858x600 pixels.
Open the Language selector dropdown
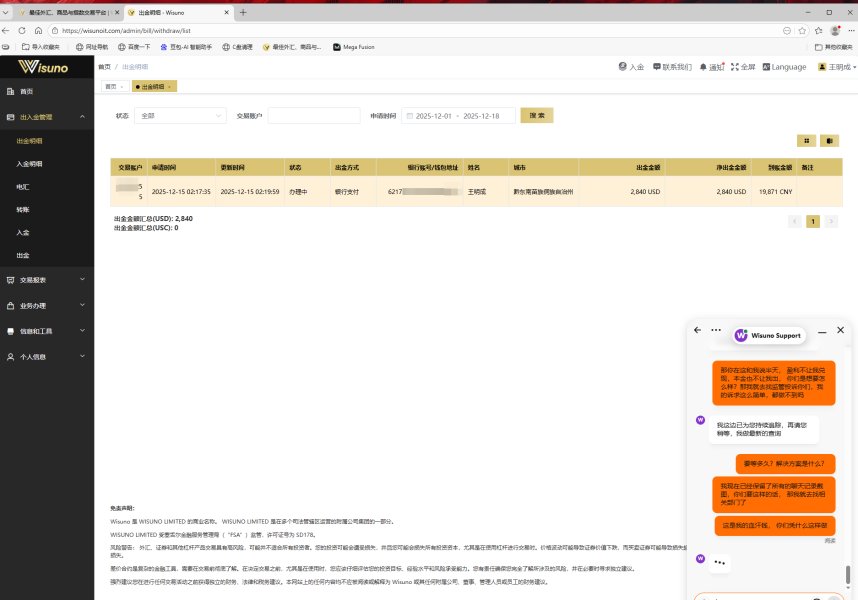click(782, 67)
